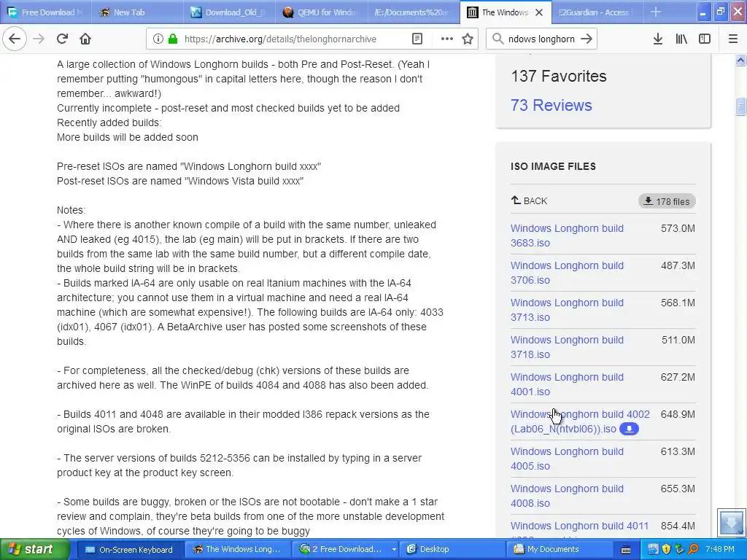Viewport: 747px width, 560px height.
Task: Click the green secure padlock icon
Action: click(x=173, y=39)
